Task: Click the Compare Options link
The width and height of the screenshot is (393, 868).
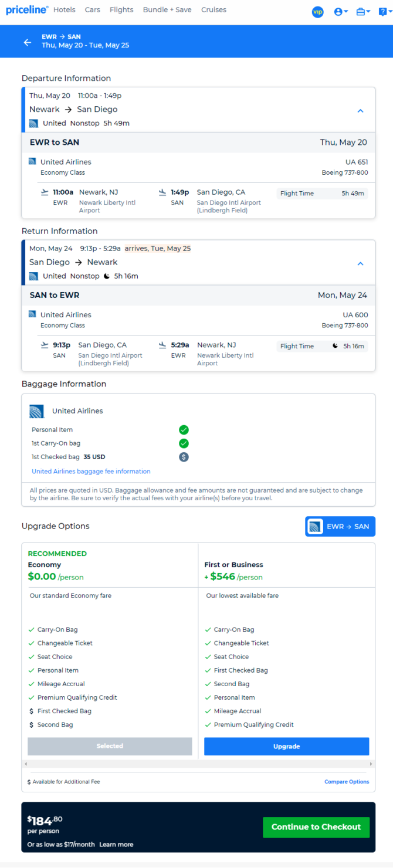Action: click(347, 782)
